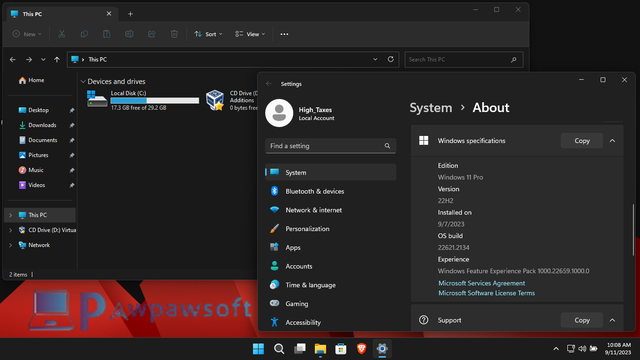
Task: Click the High_Taxes user avatar in Settings
Action: [279, 113]
